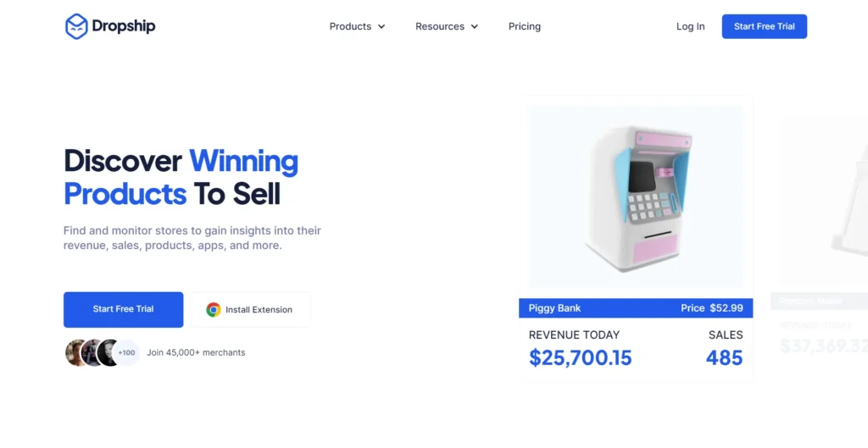
Task: Go to the Pricing page
Action: [x=525, y=26]
